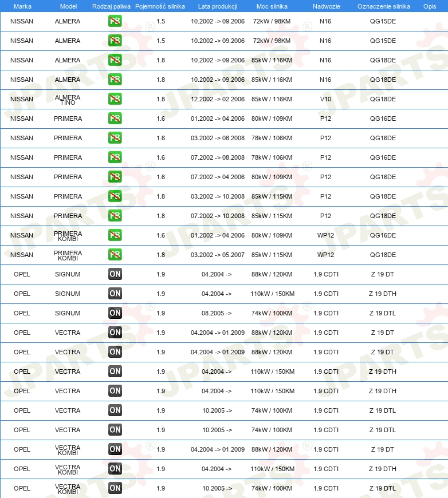The image size is (448, 498).
Task: Select 88kW / 120KM power cell for SIGNUM
Action: 272,274
